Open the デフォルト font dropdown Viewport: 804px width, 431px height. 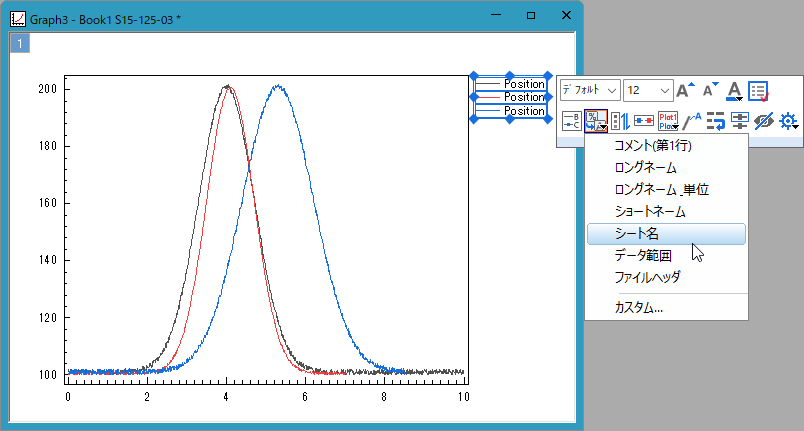590,90
